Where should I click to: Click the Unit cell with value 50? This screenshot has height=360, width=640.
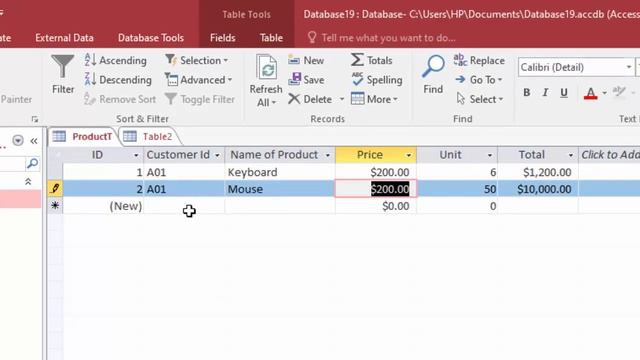coord(457,189)
